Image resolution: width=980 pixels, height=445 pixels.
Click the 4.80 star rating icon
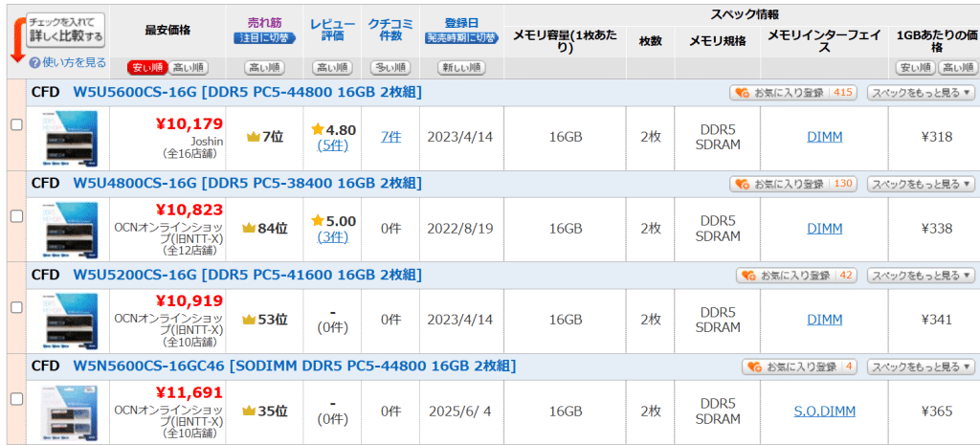point(318,129)
